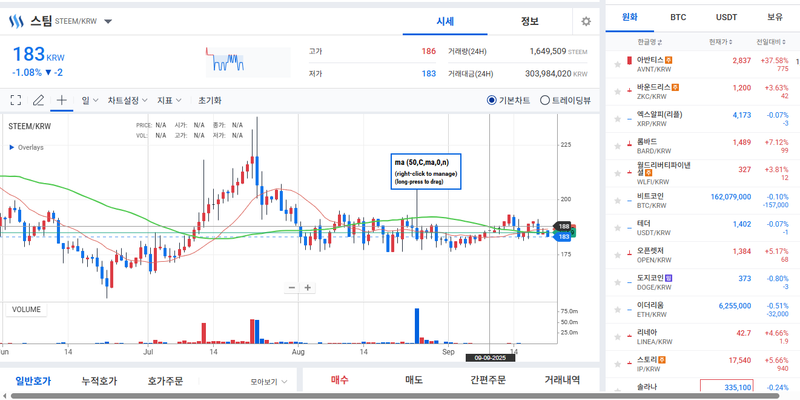Image resolution: width=800 pixels, height=400 pixels.
Task: Open the STEEM/KRW market dropdown arrow
Action: tap(108, 21)
